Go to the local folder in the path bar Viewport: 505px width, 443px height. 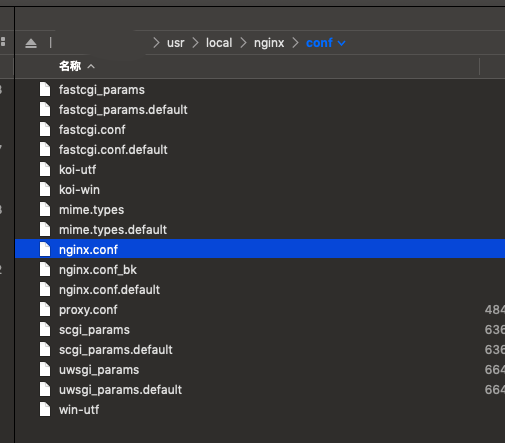[219, 43]
